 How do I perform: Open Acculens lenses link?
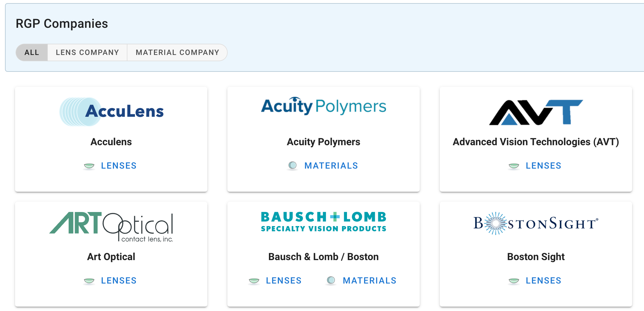[119, 165]
